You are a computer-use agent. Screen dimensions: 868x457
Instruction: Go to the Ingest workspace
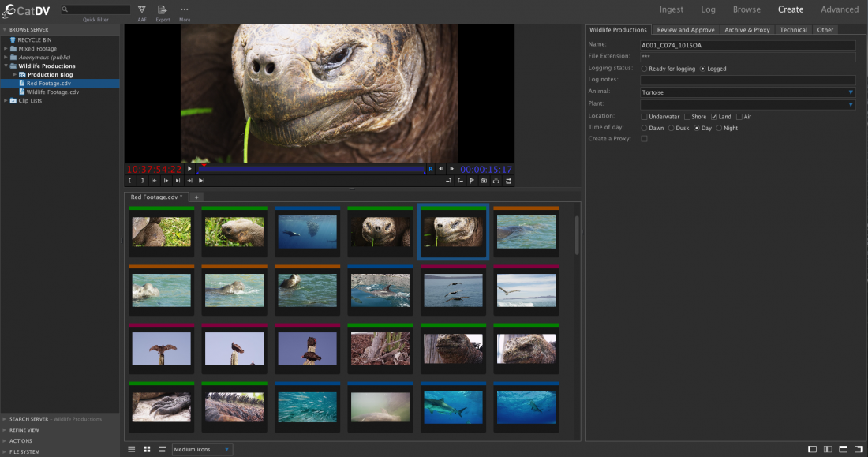click(x=672, y=9)
